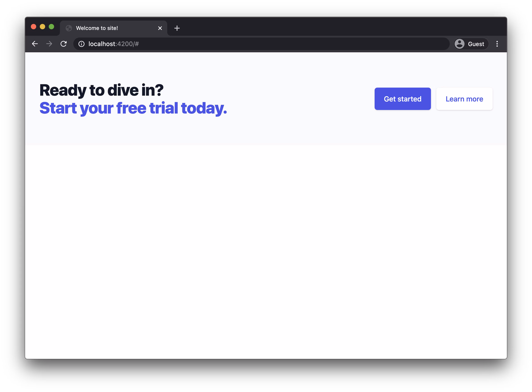This screenshot has height=392, width=532.
Task: Reload the current page
Action: click(x=63, y=44)
